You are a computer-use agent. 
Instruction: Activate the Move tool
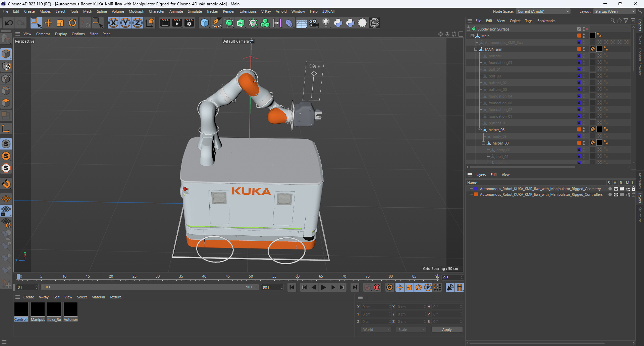[48, 23]
